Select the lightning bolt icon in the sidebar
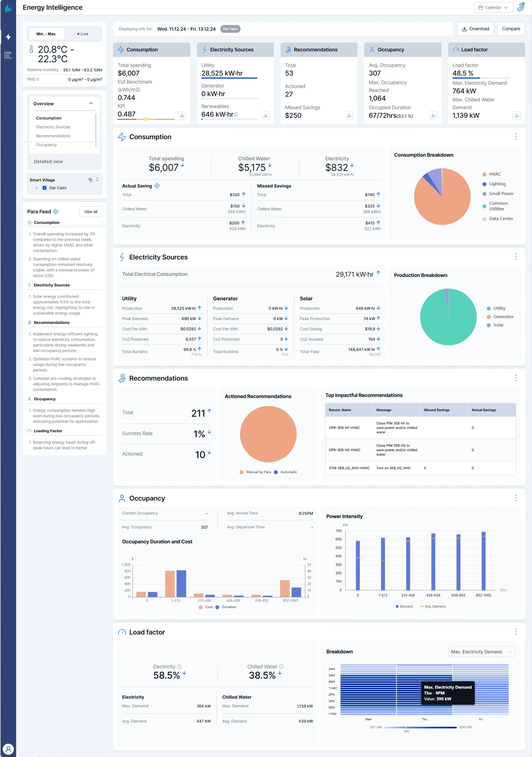 click(x=9, y=37)
